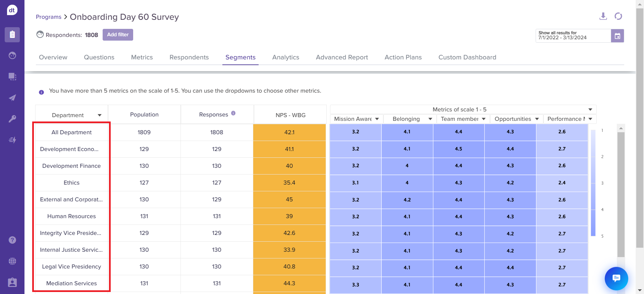
Task: Open the key icon in sidebar
Action: (12, 119)
